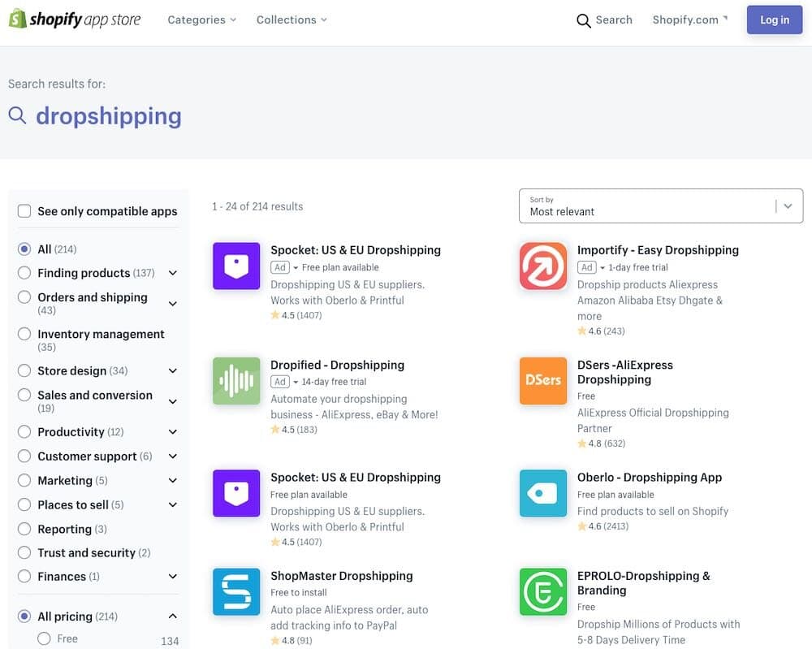Screen dimensions: 812x649
Task: Select Orders and shipping radio button
Action: (24, 297)
